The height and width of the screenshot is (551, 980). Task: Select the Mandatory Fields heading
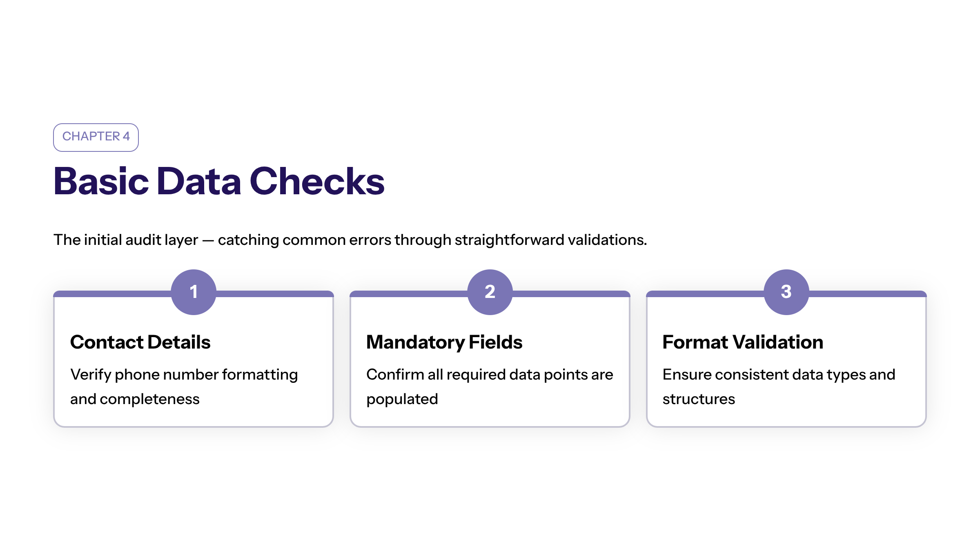click(444, 342)
